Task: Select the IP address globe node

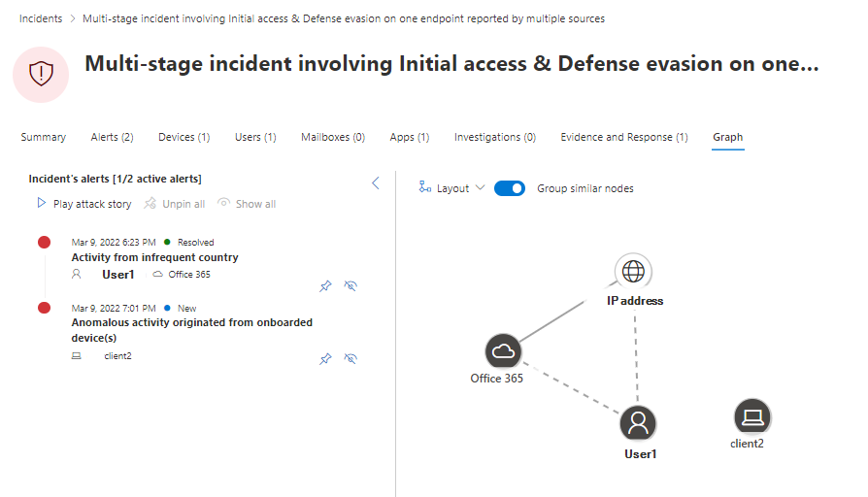Action: (633, 271)
